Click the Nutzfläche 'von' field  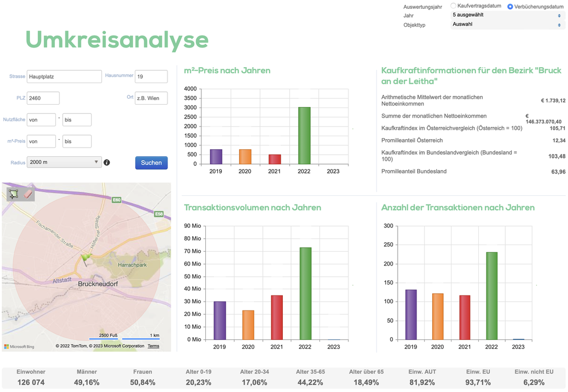[41, 120]
